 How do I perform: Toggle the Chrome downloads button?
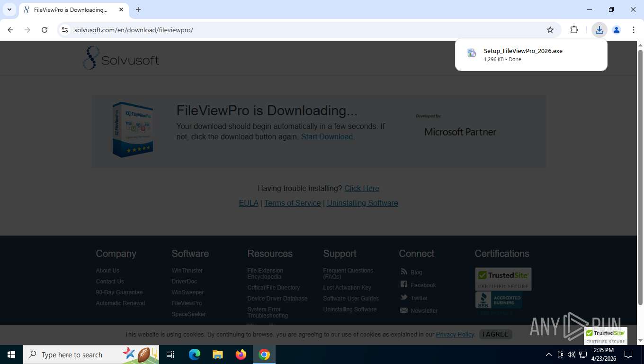599,30
